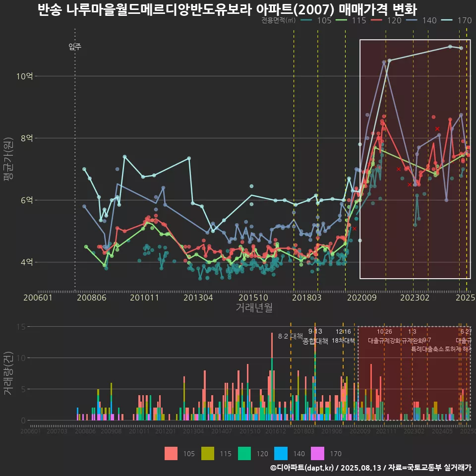The width and height of the screenshot is (476, 476).
Task: Click 201201 on the volume chart x-axis
Action: (166, 431)
